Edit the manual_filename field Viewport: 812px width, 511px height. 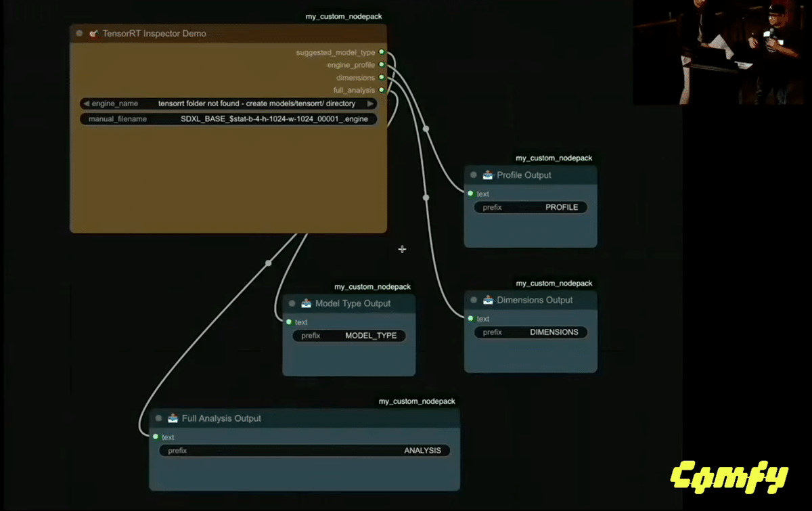click(228, 118)
